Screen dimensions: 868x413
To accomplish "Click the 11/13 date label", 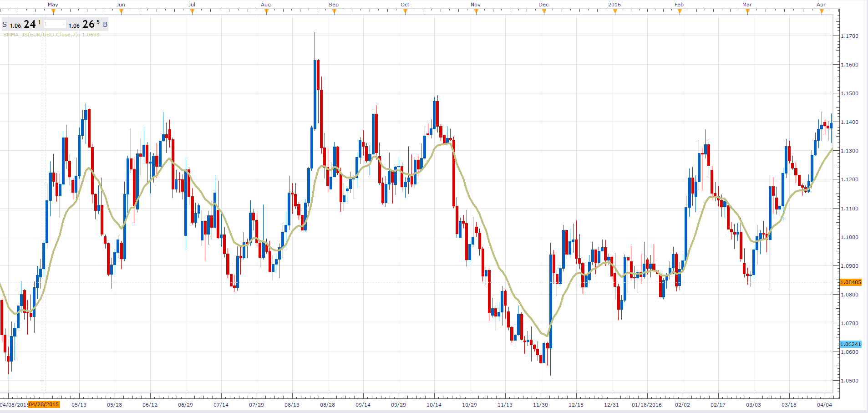I will coord(505,405).
